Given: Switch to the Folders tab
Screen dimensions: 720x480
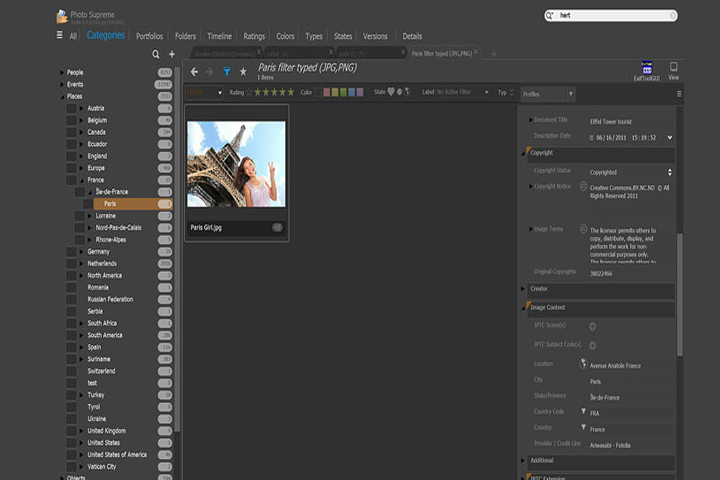Looking at the screenshot, I should (x=185, y=36).
